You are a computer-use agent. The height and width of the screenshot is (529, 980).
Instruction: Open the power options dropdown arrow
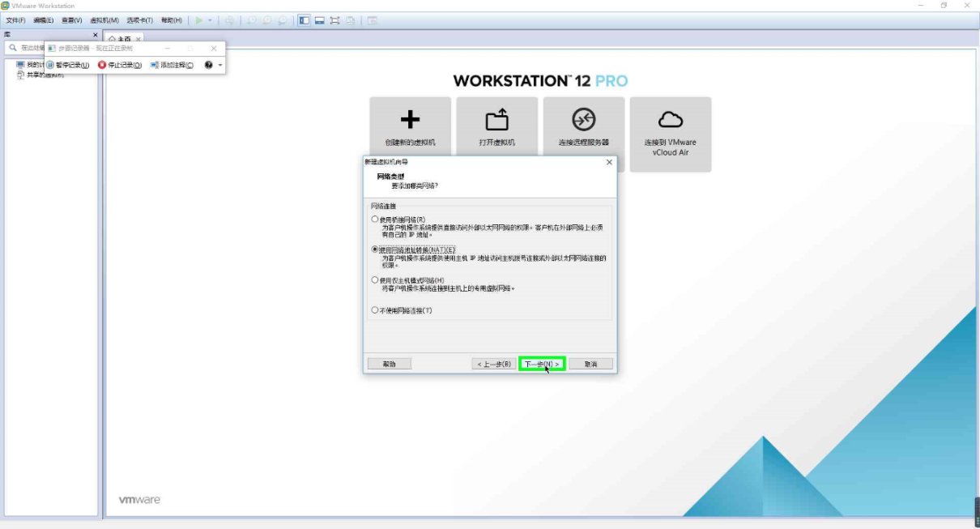[x=210, y=20]
